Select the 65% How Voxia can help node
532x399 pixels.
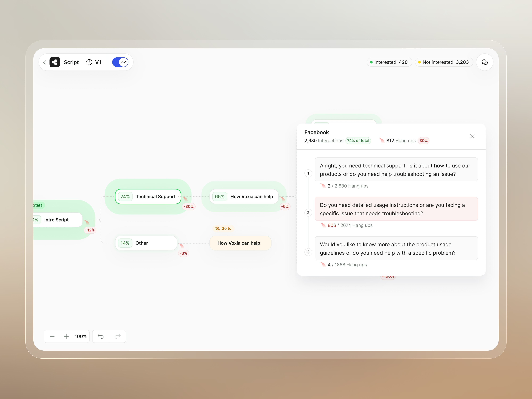point(244,196)
